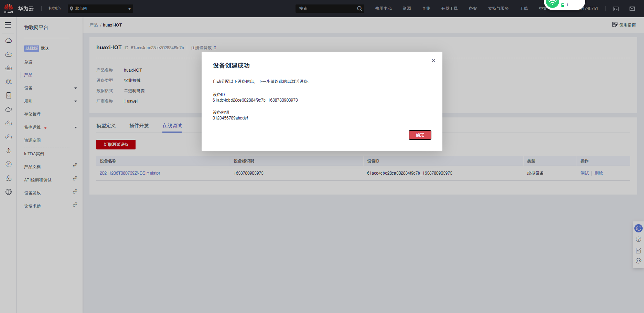Open the 使用指南 guide link
Image resolution: width=644 pixels, height=313 pixels.
624,25
